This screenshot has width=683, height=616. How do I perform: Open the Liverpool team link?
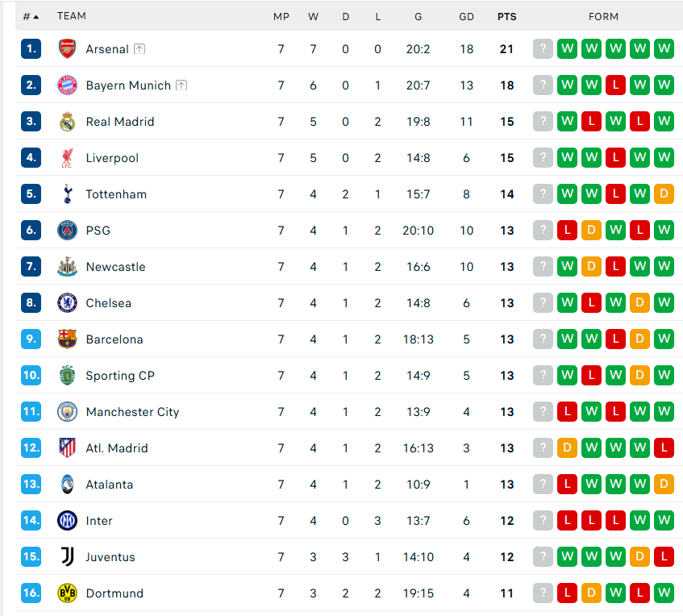click(x=112, y=158)
